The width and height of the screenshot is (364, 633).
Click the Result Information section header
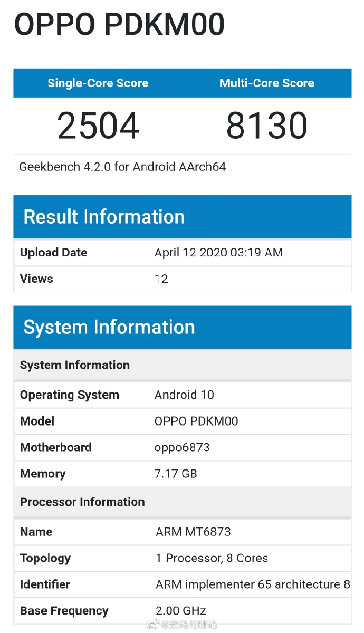(104, 217)
